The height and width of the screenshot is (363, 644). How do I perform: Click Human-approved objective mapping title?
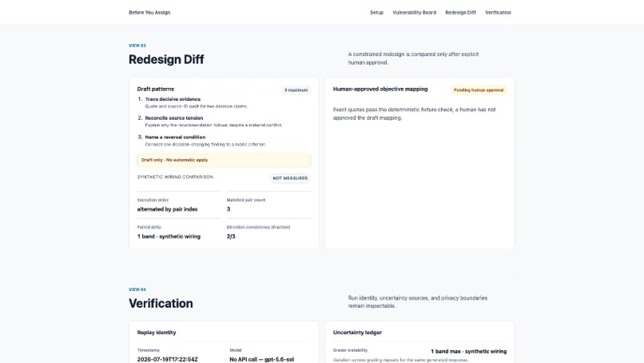point(380,90)
